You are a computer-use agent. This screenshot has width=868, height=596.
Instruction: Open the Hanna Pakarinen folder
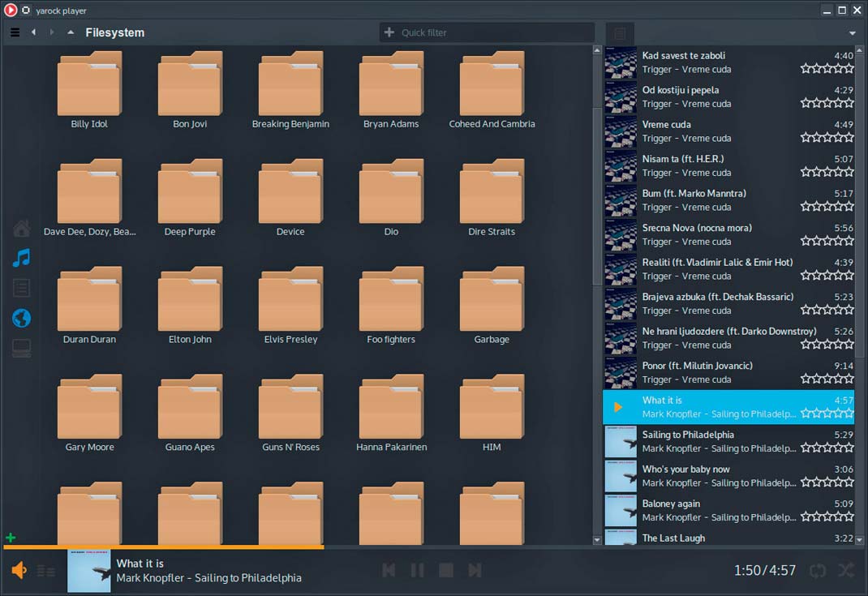391,414
